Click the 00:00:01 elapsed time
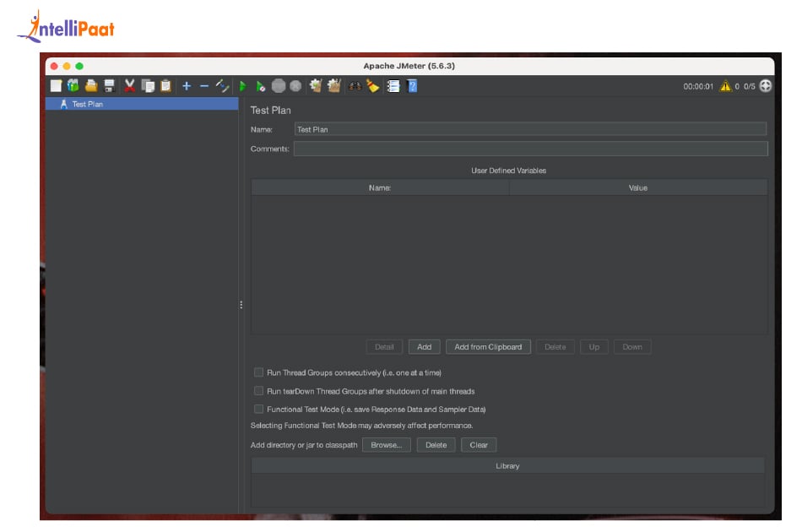The height and width of the screenshot is (532, 802). (x=698, y=86)
